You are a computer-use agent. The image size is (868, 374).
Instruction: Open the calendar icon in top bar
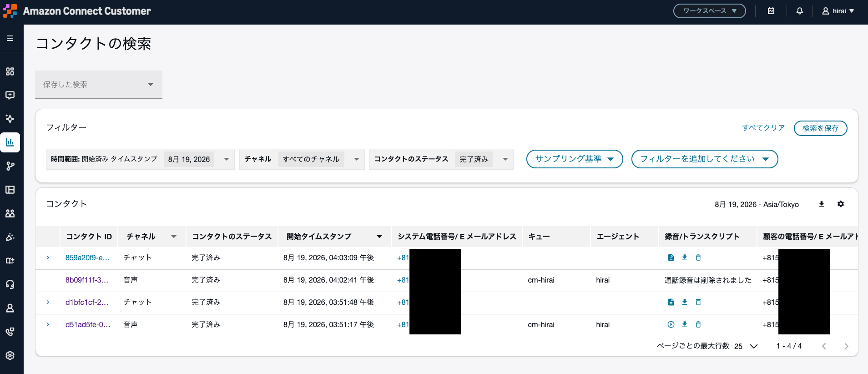771,11
